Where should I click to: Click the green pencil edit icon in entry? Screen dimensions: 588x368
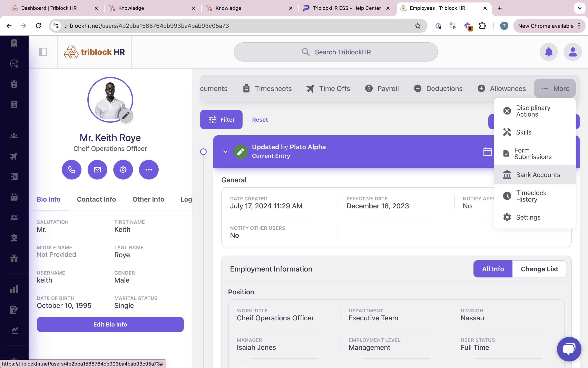(241, 152)
